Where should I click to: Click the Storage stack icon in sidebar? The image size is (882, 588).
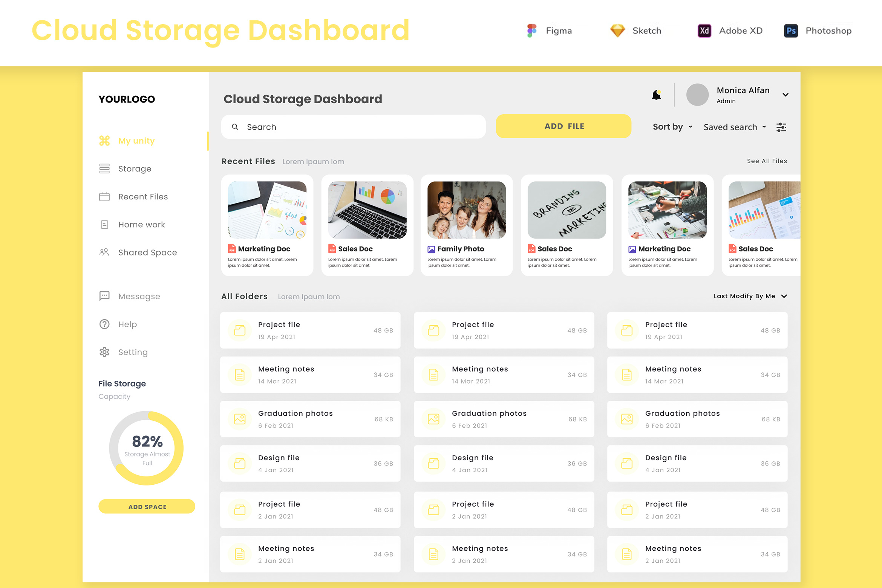(x=104, y=168)
